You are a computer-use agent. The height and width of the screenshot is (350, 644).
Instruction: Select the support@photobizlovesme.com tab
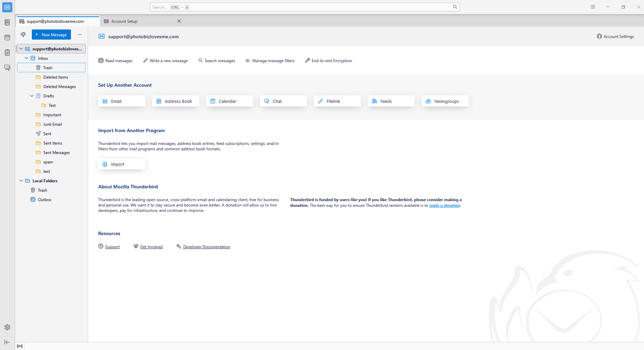click(58, 21)
